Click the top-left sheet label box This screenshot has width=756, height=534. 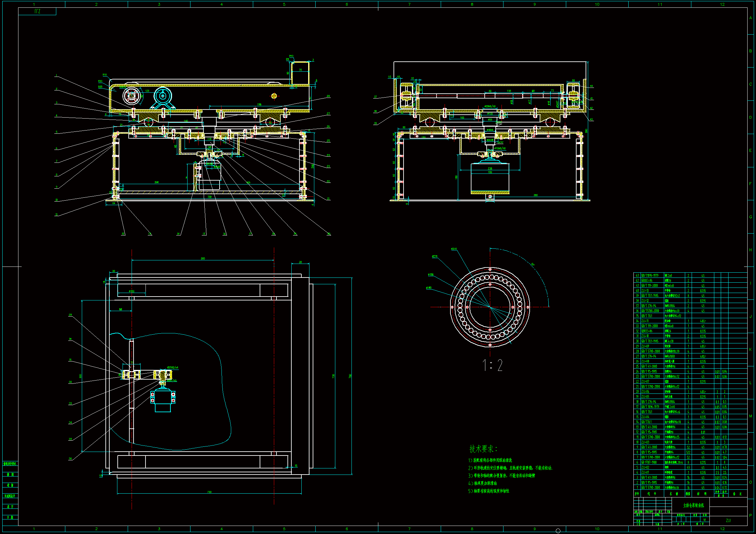click(37, 12)
